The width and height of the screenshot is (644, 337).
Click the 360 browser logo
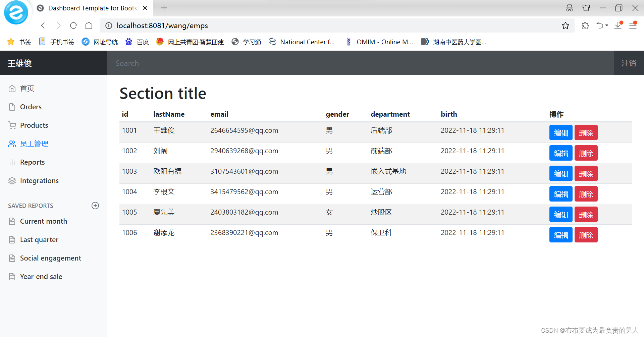(16, 13)
